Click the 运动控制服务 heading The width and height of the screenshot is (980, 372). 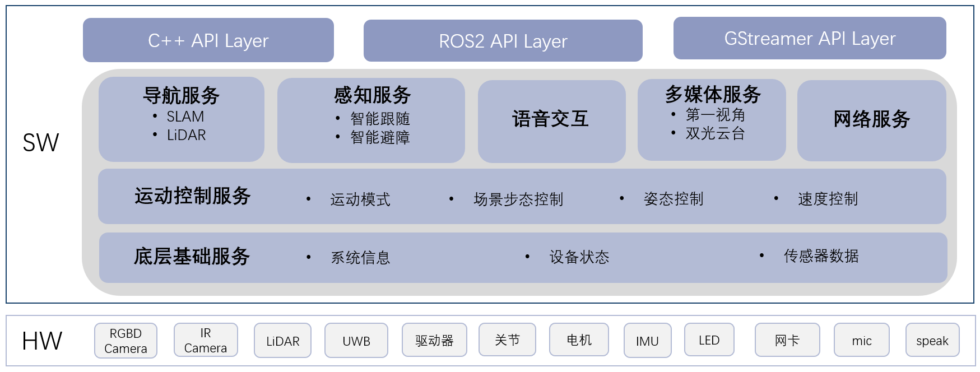coord(192,196)
